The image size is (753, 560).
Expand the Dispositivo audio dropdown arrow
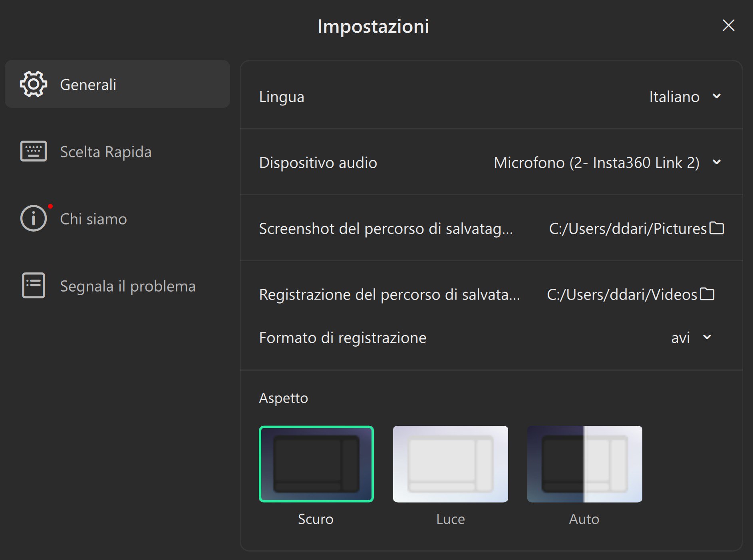(717, 162)
